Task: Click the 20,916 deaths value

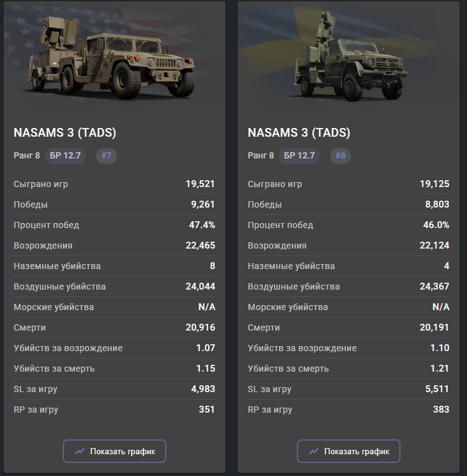Action: 200,327
